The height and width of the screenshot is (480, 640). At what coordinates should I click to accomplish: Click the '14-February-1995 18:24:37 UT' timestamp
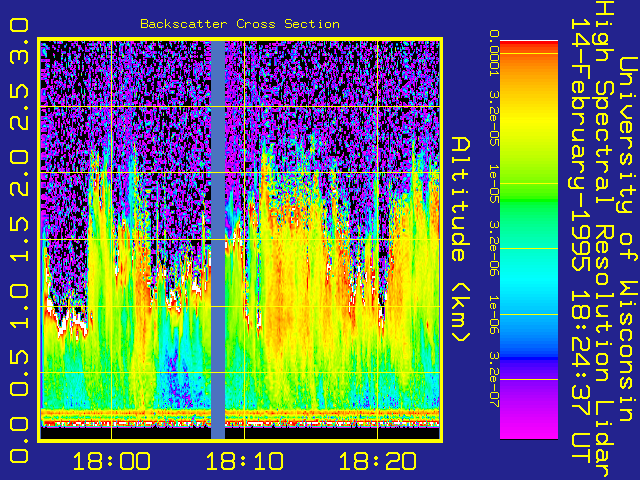click(581, 241)
